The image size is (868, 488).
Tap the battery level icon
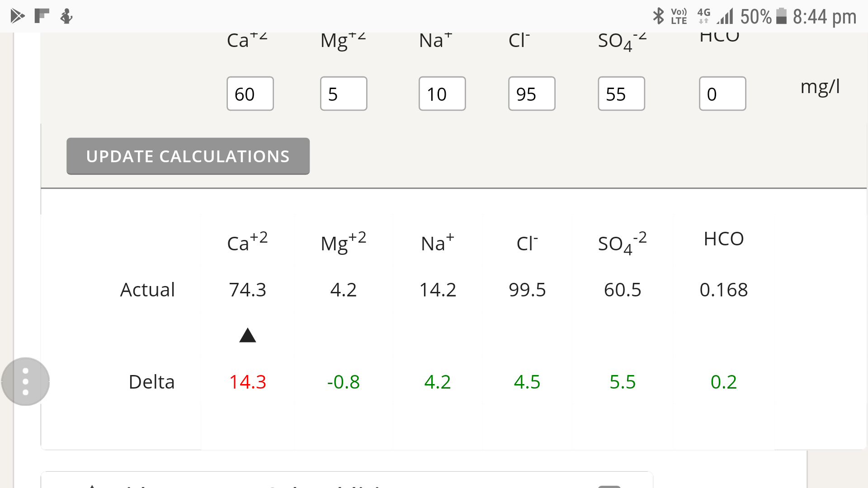(782, 16)
